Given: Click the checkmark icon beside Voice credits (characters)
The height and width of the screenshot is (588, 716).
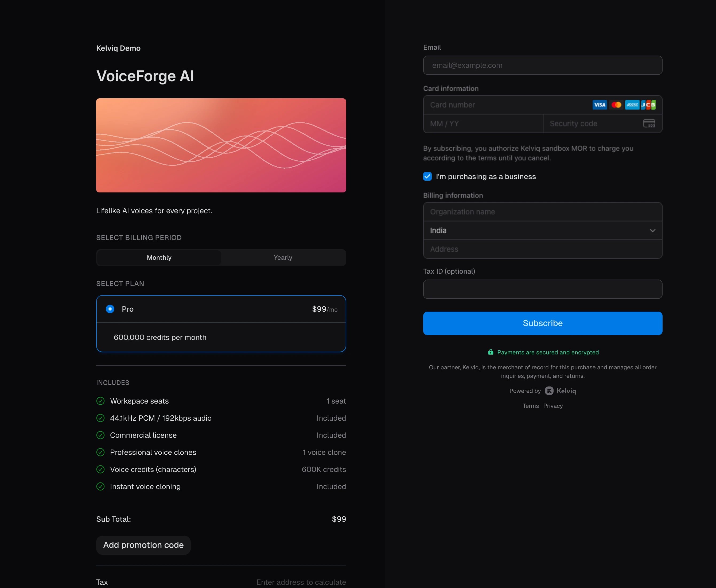Looking at the screenshot, I should pyautogui.click(x=100, y=469).
